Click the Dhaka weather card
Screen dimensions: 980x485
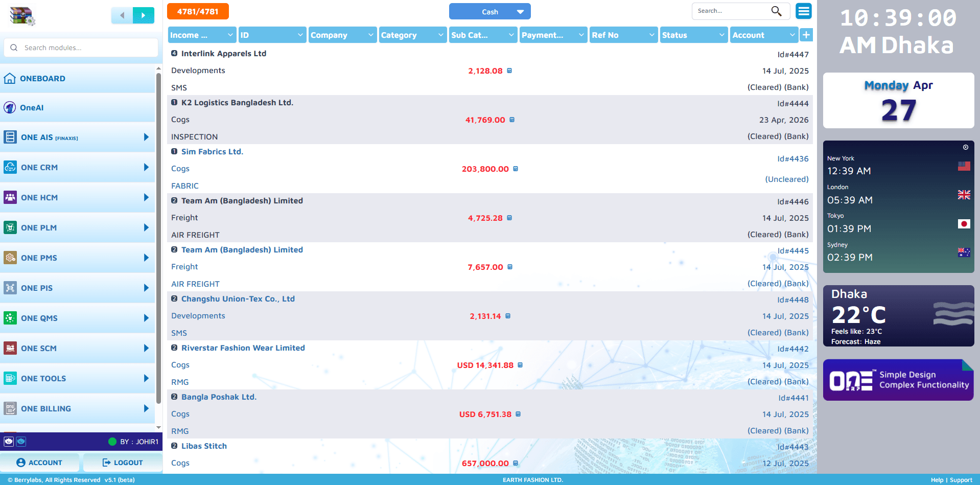[x=898, y=316]
